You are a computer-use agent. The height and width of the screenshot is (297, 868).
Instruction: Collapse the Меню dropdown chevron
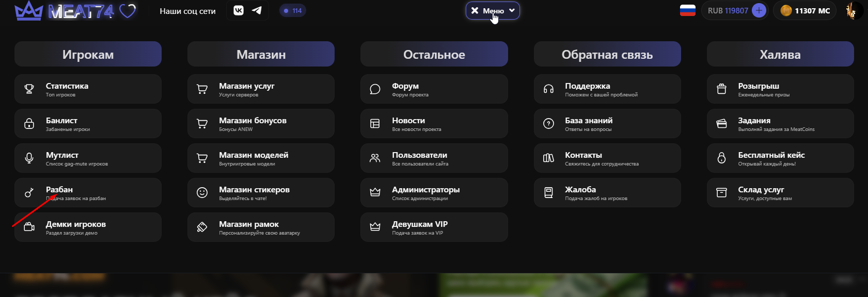(x=512, y=10)
